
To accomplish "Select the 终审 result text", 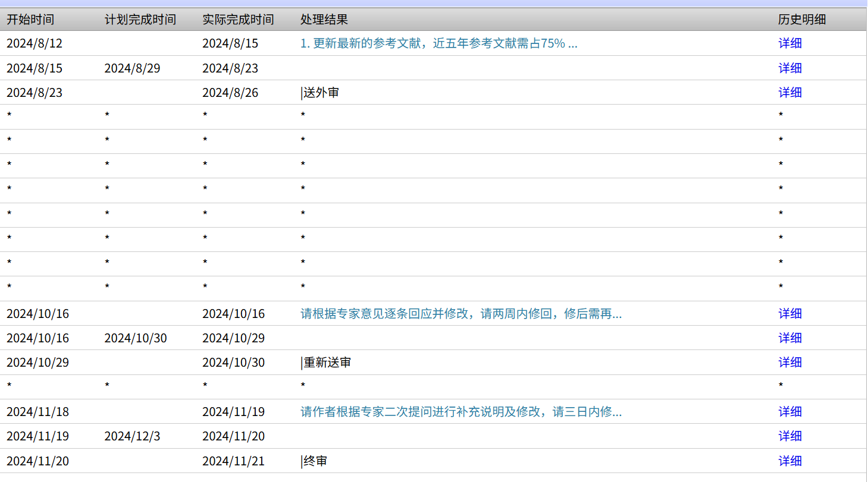I will click(x=315, y=461).
